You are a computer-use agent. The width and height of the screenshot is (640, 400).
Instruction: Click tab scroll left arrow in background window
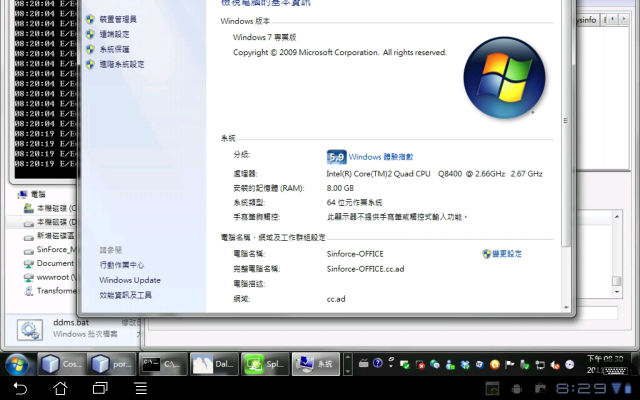click(613, 19)
